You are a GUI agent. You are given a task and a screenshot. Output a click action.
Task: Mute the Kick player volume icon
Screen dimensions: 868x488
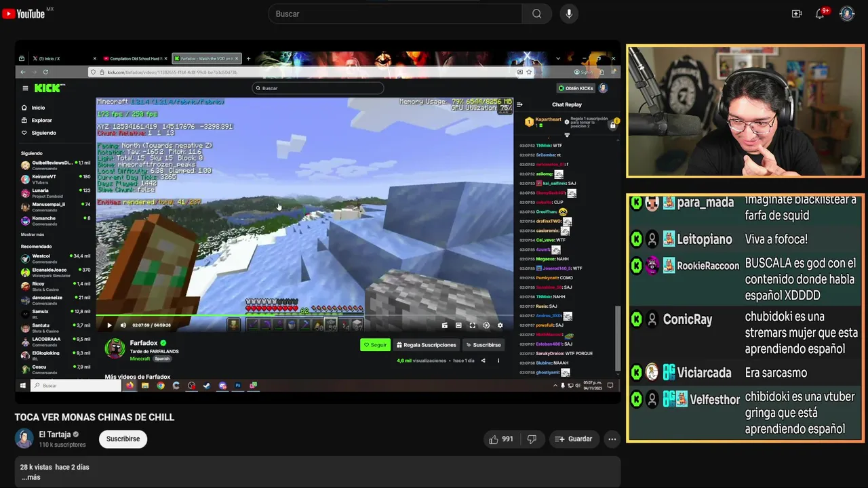pyautogui.click(x=123, y=325)
